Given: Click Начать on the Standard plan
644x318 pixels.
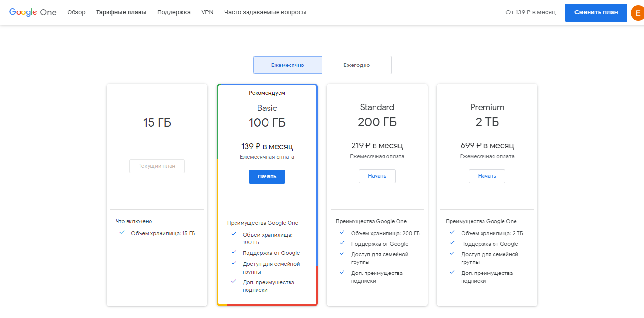Looking at the screenshot, I should tap(377, 176).
